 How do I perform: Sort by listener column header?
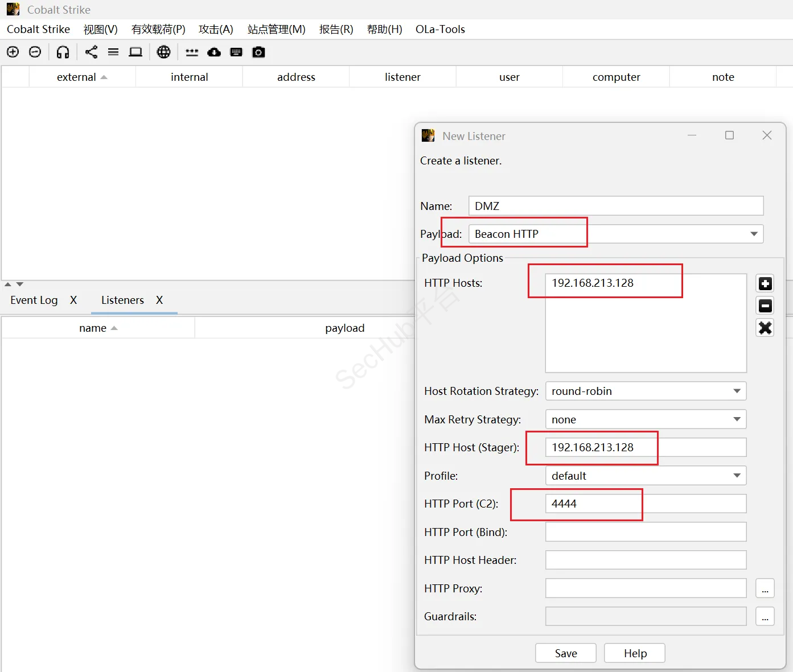(402, 77)
